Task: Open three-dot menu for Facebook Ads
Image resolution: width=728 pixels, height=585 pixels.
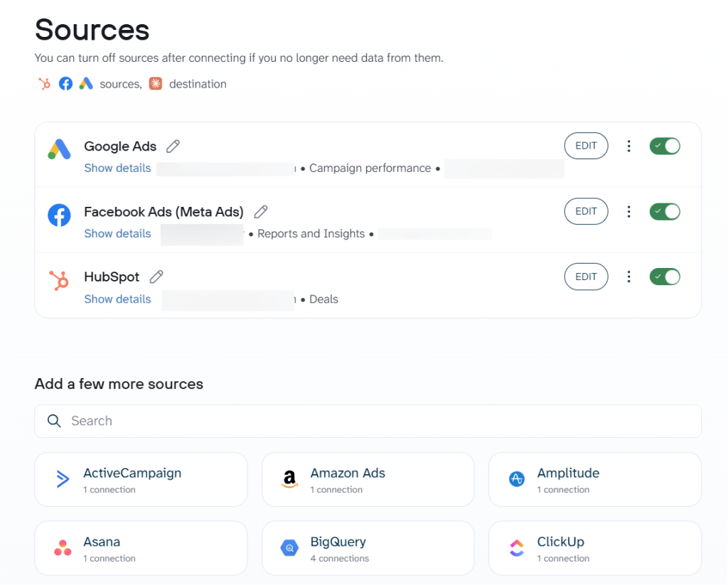Action: click(x=628, y=211)
